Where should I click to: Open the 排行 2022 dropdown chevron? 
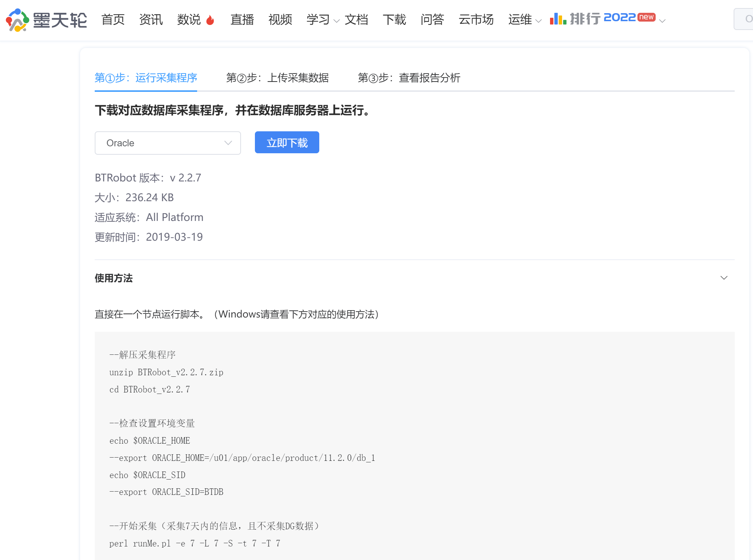click(x=662, y=21)
